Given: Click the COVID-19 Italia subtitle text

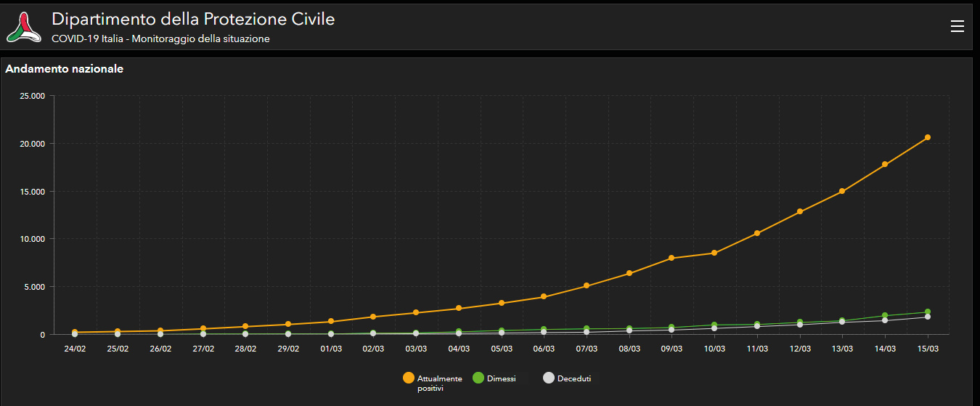Looking at the screenshot, I should click(160, 38).
